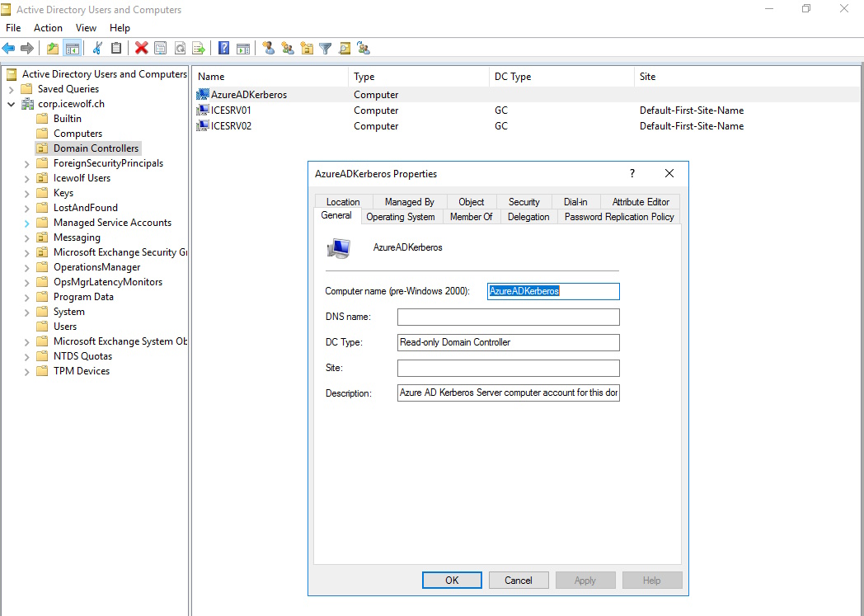Click the red Delete X icon
Viewport: 864px width, 616px height.
click(x=142, y=49)
